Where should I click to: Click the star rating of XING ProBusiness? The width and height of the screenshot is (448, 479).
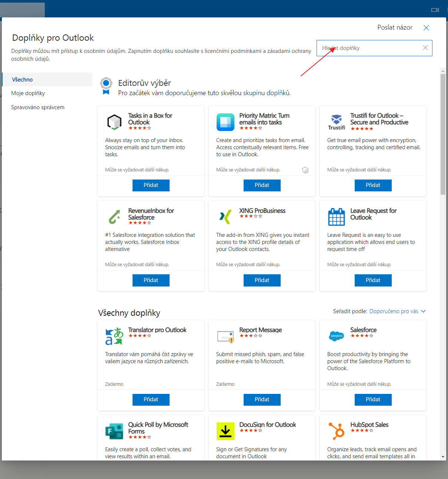[x=251, y=216]
